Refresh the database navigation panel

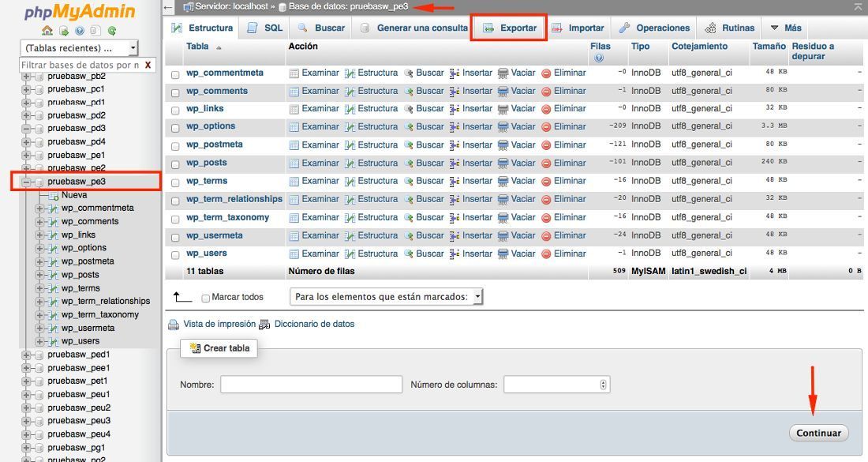(113, 32)
